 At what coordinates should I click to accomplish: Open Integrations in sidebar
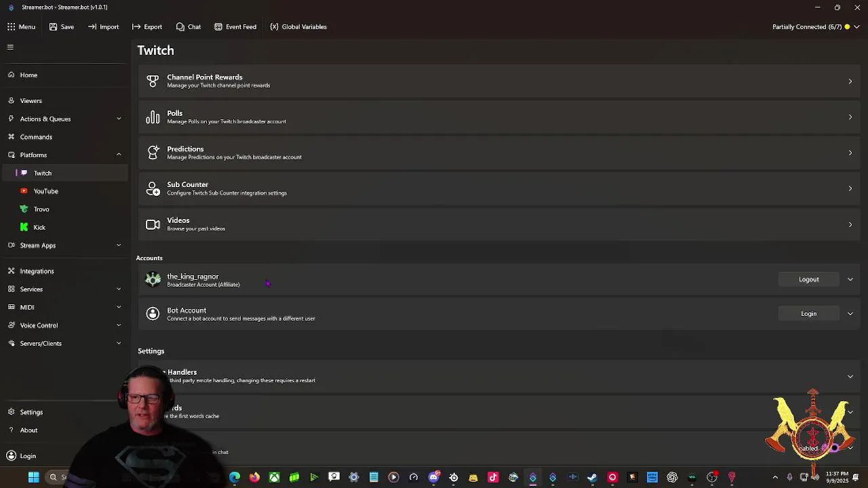pos(64,271)
